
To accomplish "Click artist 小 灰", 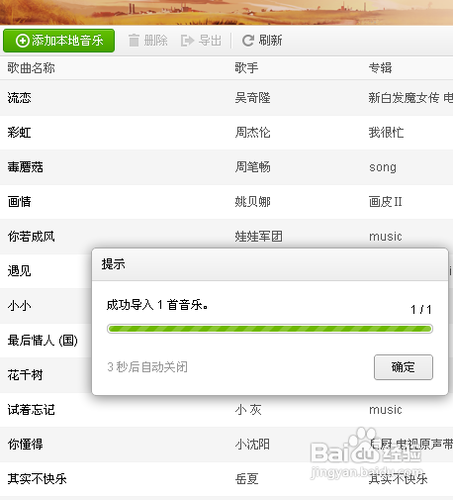I will coord(248,410).
